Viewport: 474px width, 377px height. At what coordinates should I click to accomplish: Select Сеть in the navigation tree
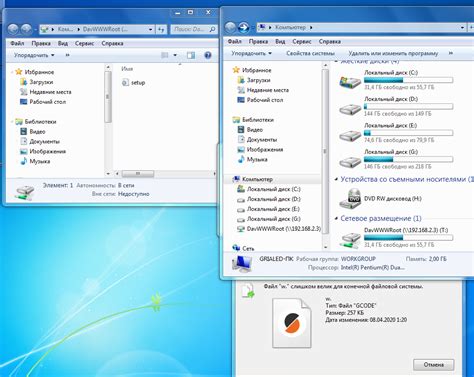click(243, 248)
